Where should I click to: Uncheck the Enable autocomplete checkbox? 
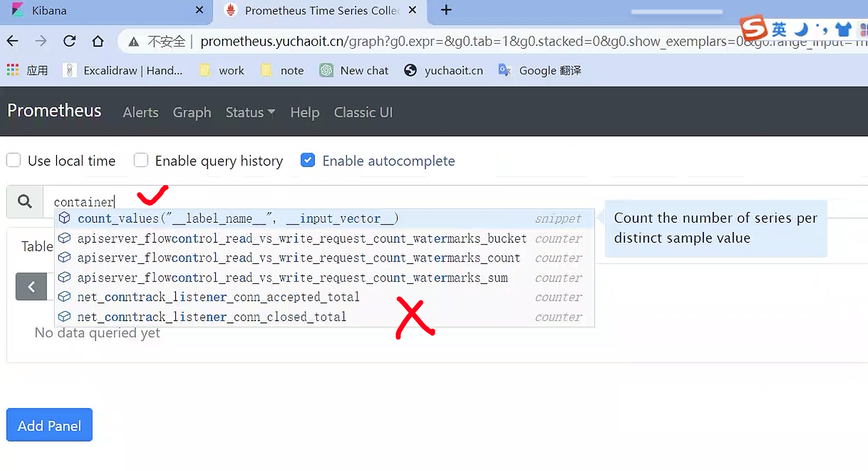click(308, 160)
